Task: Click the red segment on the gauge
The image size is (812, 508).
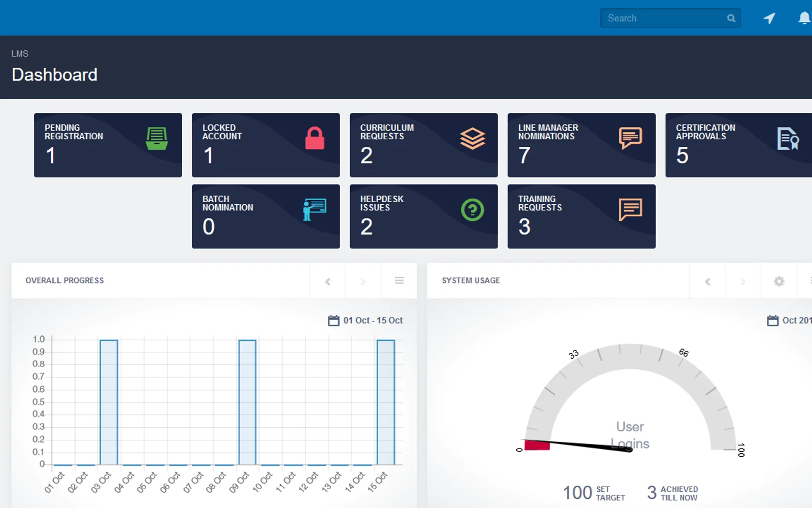Action: [x=537, y=445]
